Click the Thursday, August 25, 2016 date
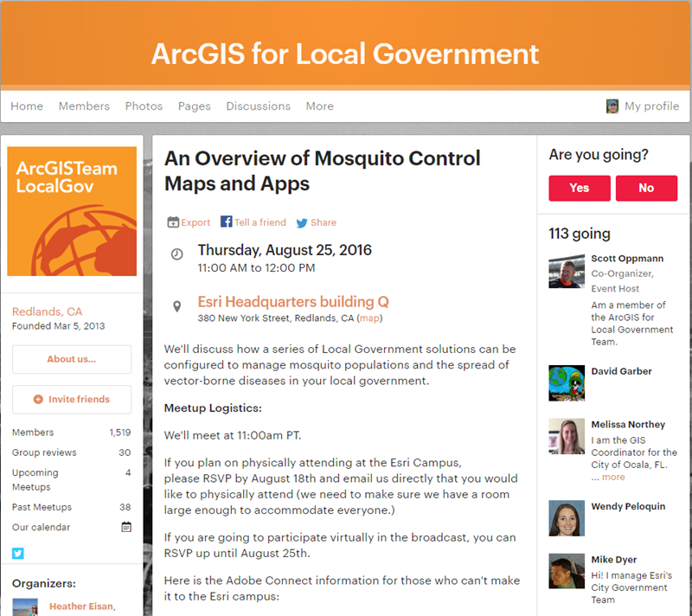The width and height of the screenshot is (692, 616). 285,250
